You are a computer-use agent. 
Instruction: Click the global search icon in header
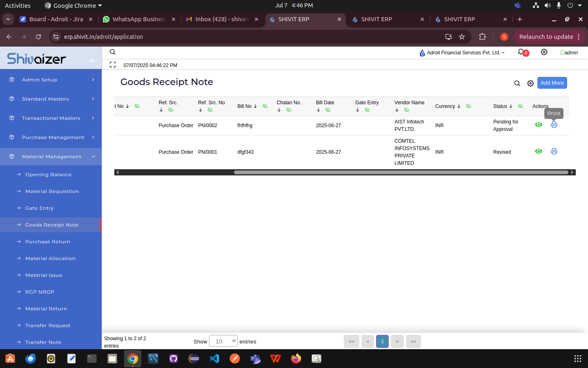pos(113,52)
